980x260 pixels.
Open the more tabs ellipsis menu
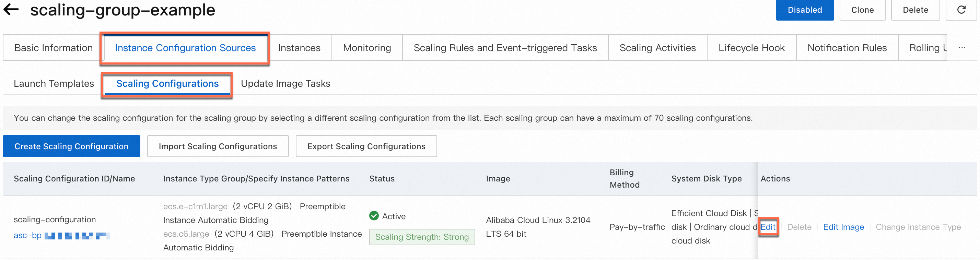point(962,48)
